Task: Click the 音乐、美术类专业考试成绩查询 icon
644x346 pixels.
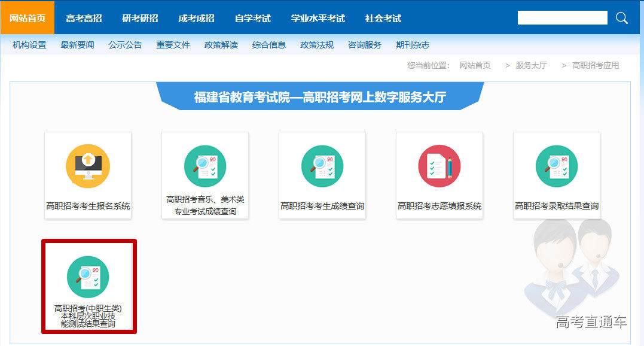Action: pyautogui.click(x=205, y=166)
